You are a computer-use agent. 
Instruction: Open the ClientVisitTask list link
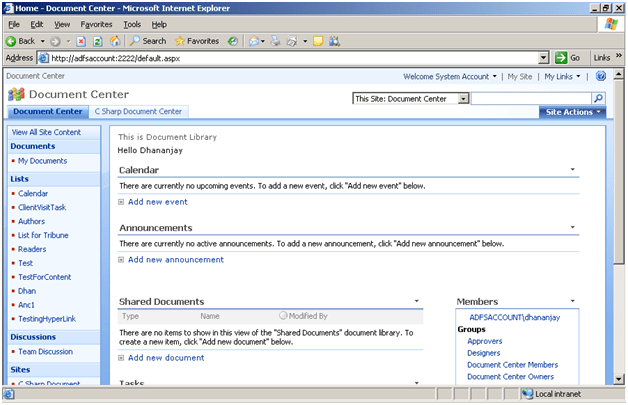[x=42, y=207]
